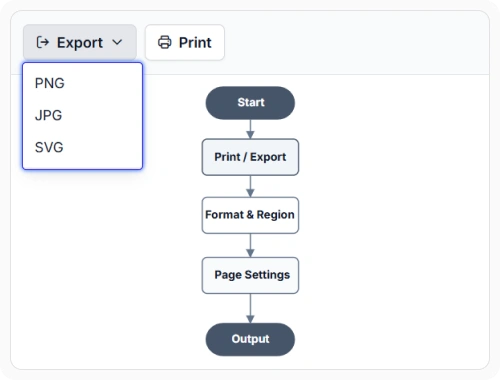Select the Print / Export flowchart node

(250, 157)
